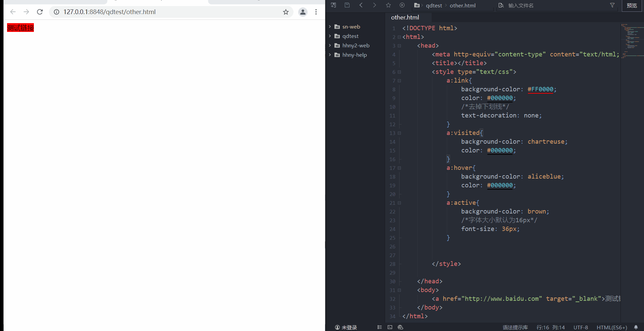
Task: Click the editor favorite star icon
Action: (x=388, y=5)
